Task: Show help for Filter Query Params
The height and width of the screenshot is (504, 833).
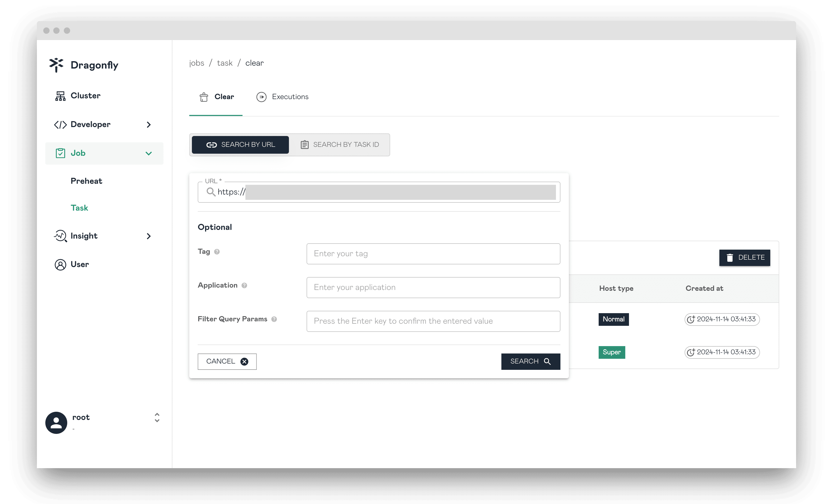Action: point(274,319)
